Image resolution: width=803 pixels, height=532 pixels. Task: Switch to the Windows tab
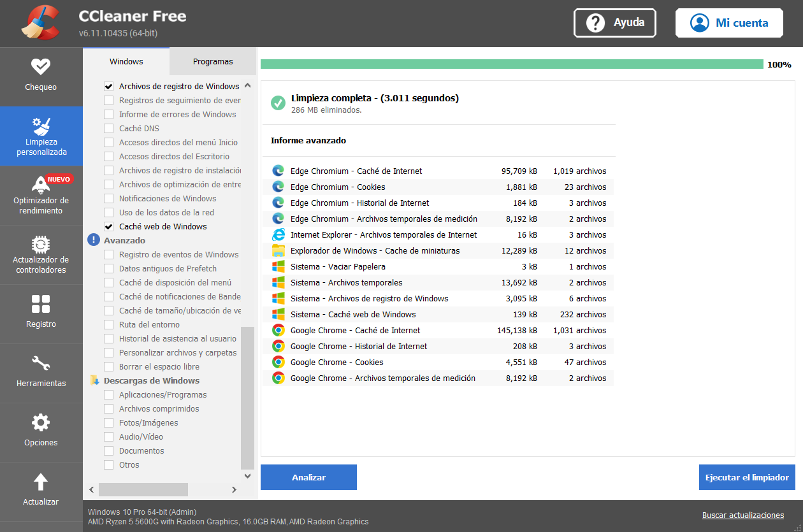(x=126, y=62)
